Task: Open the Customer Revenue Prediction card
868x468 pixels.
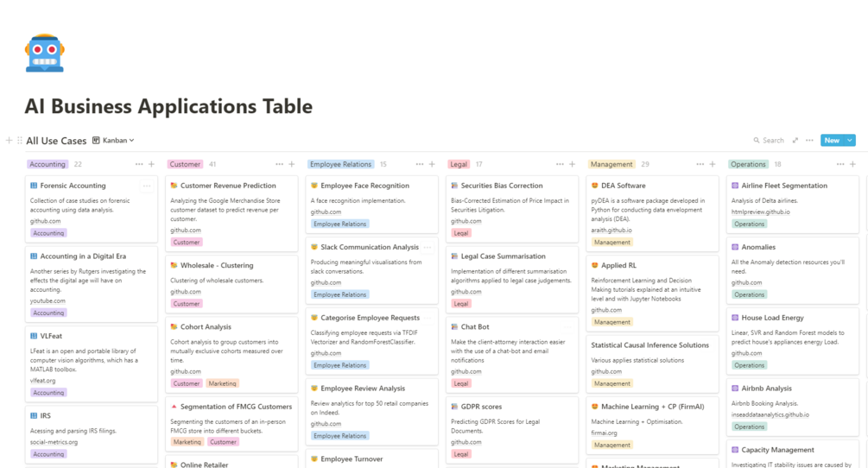Action: pos(228,186)
